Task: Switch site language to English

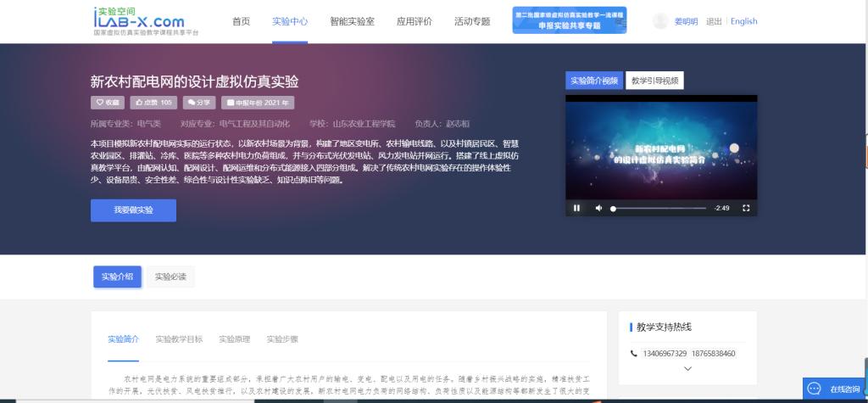Action: (x=743, y=21)
